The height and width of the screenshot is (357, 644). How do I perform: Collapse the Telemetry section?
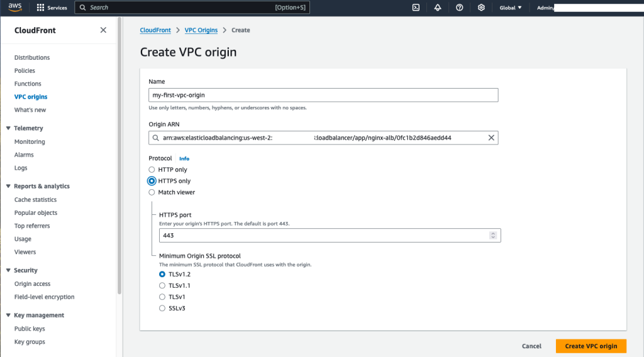tap(8, 128)
